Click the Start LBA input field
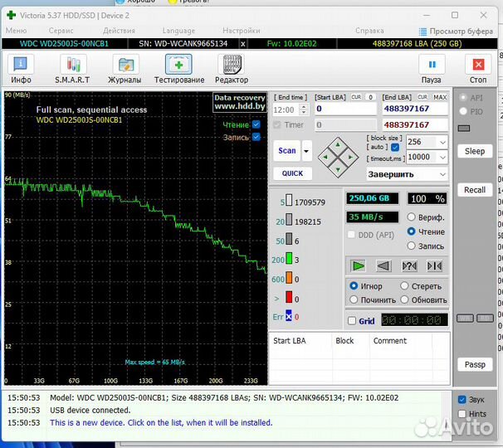This screenshot has width=503, height=448. point(345,109)
